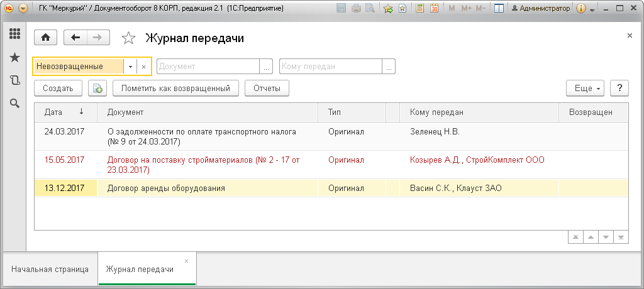Viewport: 644px width, 289px height.
Task: Close the Журнал передачи form with x
Action: point(630,36)
